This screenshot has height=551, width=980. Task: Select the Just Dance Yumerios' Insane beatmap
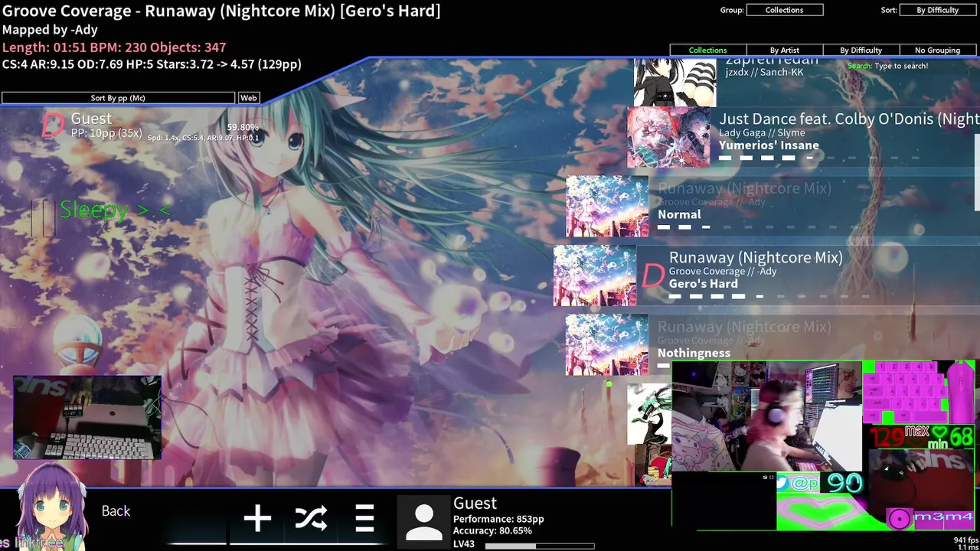[x=803, y=137]
